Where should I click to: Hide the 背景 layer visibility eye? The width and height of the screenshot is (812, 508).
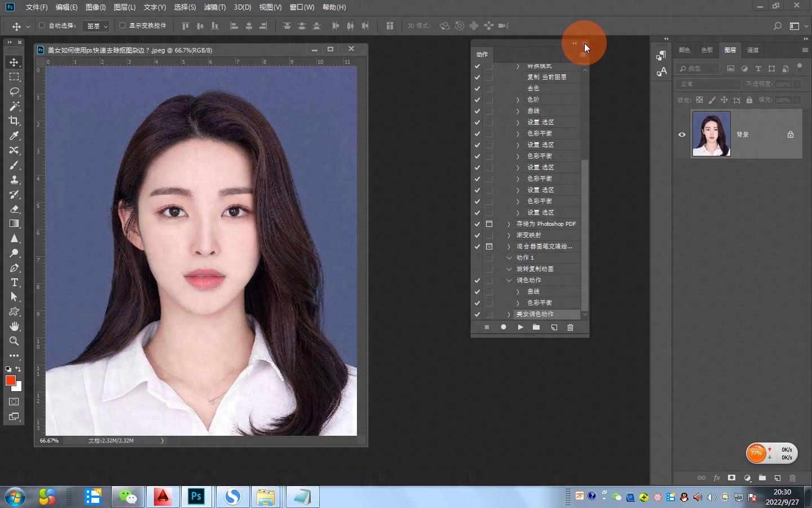(x=682, y=134)
